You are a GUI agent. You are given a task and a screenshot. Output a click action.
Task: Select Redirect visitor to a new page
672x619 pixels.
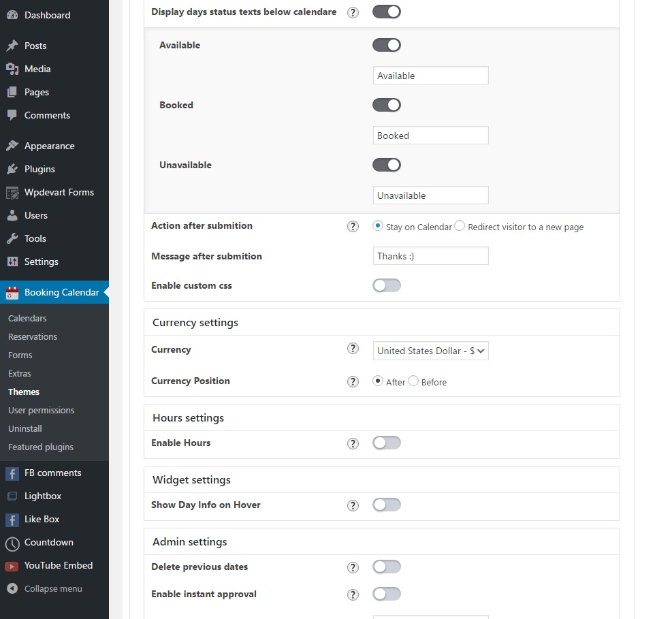pos(460,226)
